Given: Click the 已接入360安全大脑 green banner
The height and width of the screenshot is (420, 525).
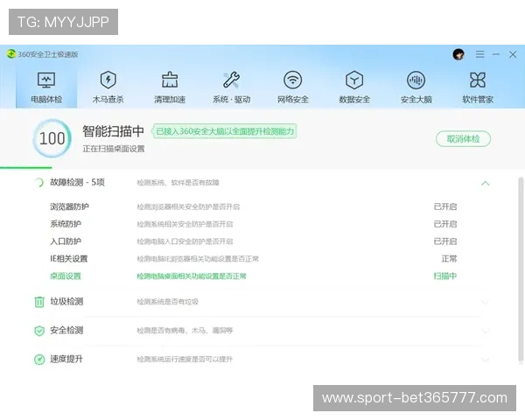Looking at the screenshot, I should (x=224, y=131).
